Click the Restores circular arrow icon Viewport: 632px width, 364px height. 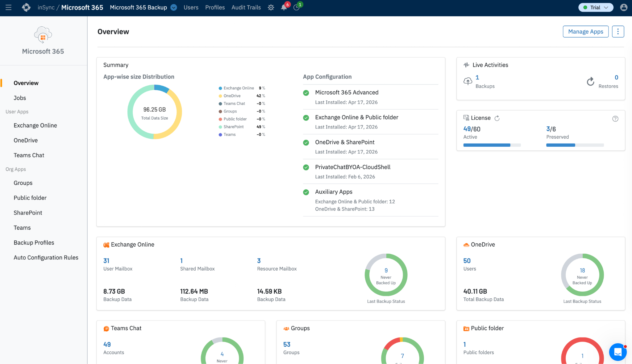(590, 81)
